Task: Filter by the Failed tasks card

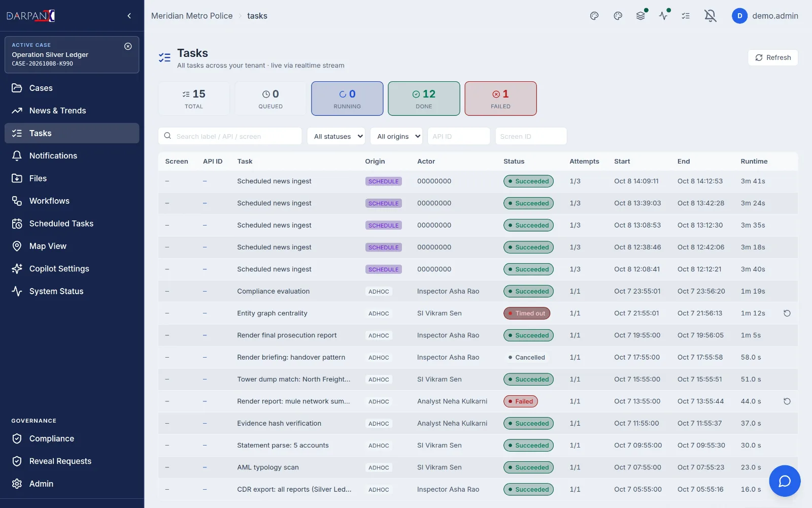Action: [500, 99]
